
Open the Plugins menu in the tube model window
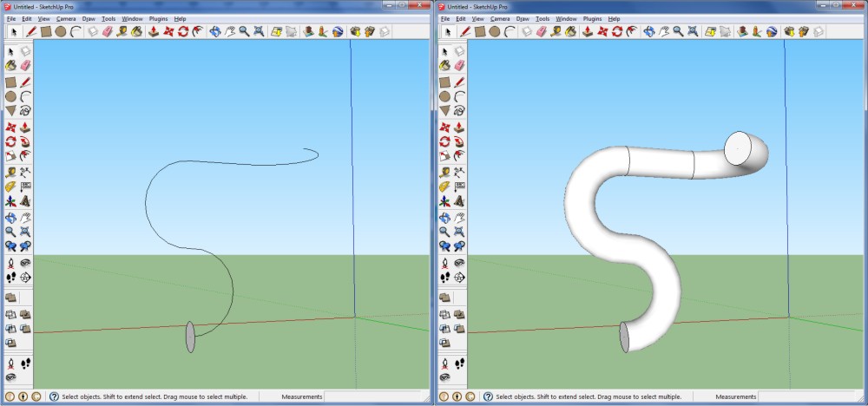590,18
